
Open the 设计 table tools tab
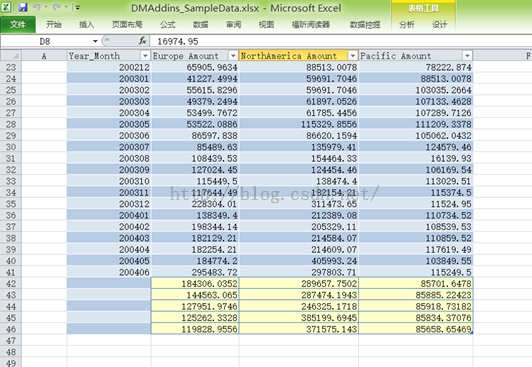[439, 24]
